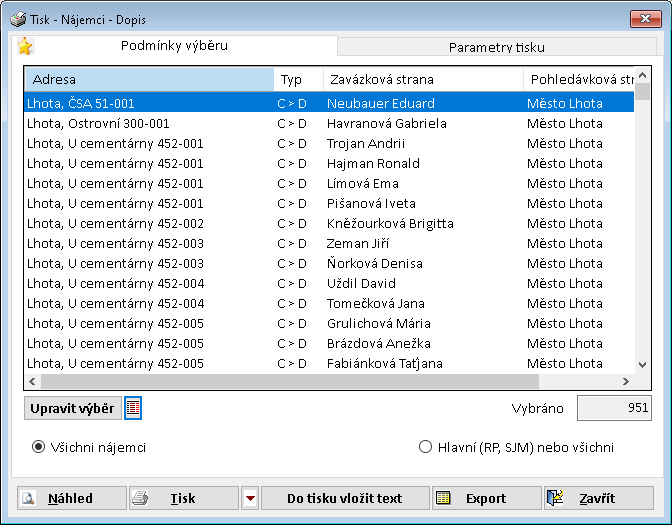Click Upravit výběr button
672x525 pixels.
71,408
